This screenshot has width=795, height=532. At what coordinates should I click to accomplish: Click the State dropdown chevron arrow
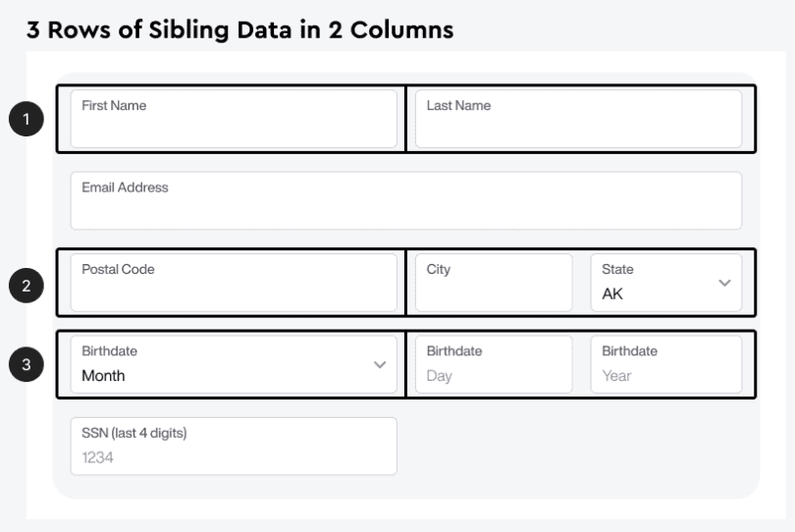click(724, 283)
